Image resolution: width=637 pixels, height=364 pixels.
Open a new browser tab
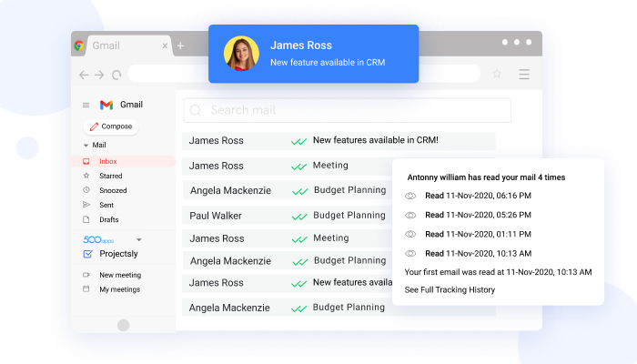coord(180,45)
